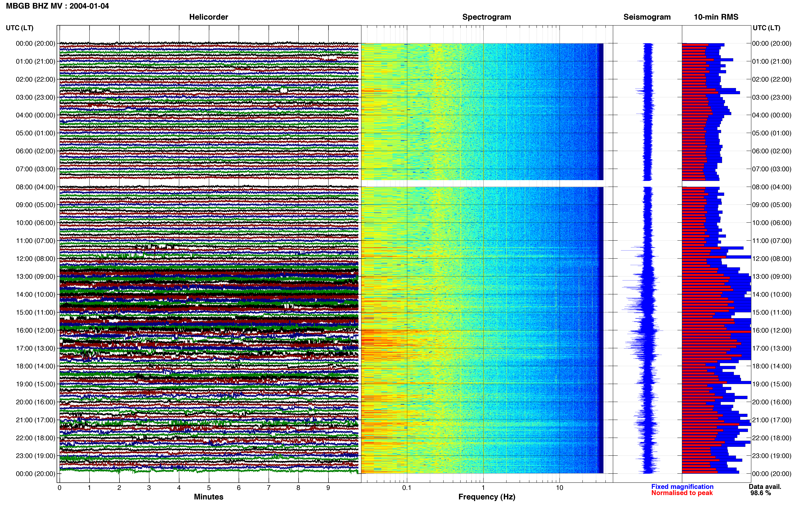
Task: Click left time label 16:00 (12:00)
Action: point(36,330)
